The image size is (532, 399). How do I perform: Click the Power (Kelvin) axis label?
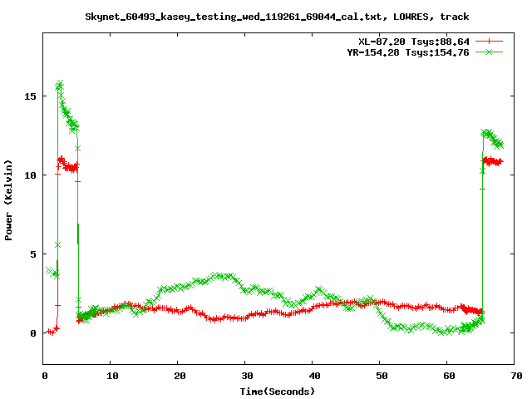coord(8,200)
